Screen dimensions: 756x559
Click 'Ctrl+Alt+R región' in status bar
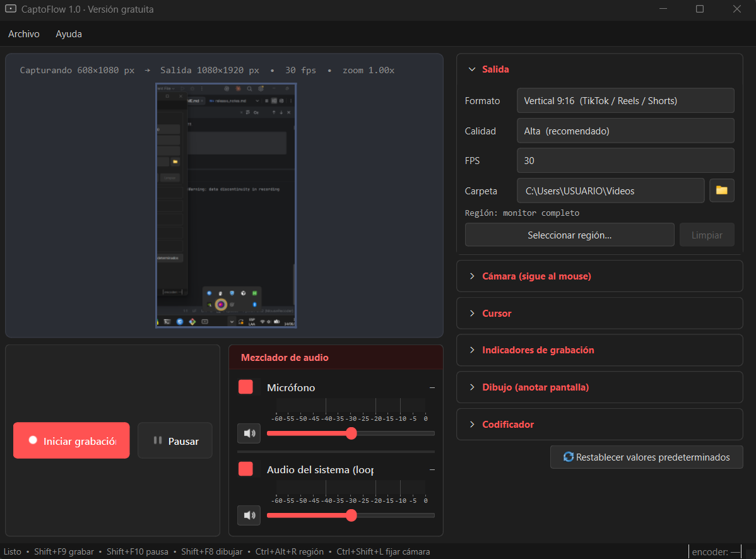289,552
